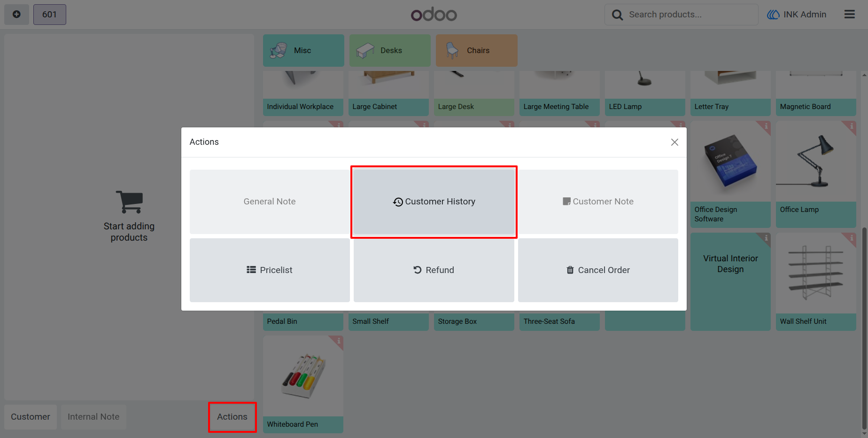
Task: Click the Refund action
Action: point(434,270)
